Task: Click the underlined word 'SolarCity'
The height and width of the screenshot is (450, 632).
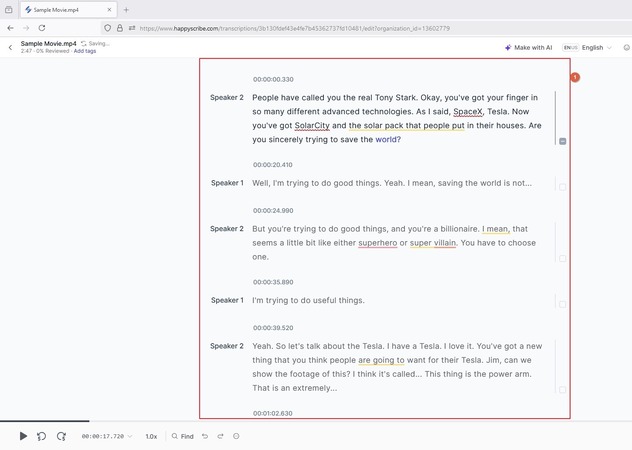Action: [x=312, y=126]
